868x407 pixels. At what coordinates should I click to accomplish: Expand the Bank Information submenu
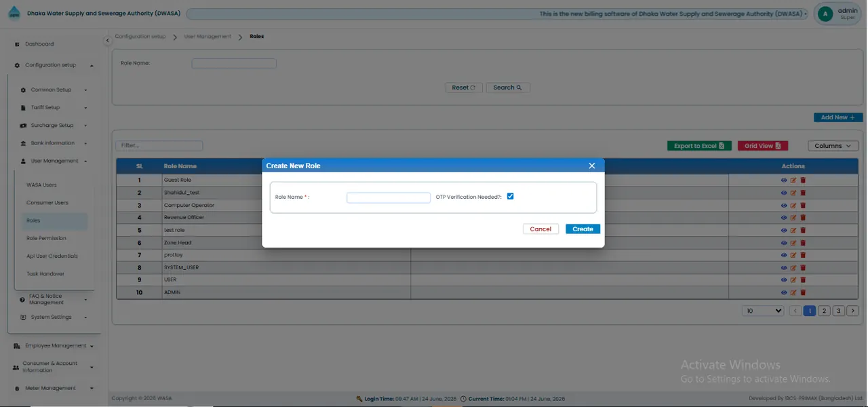54,143
